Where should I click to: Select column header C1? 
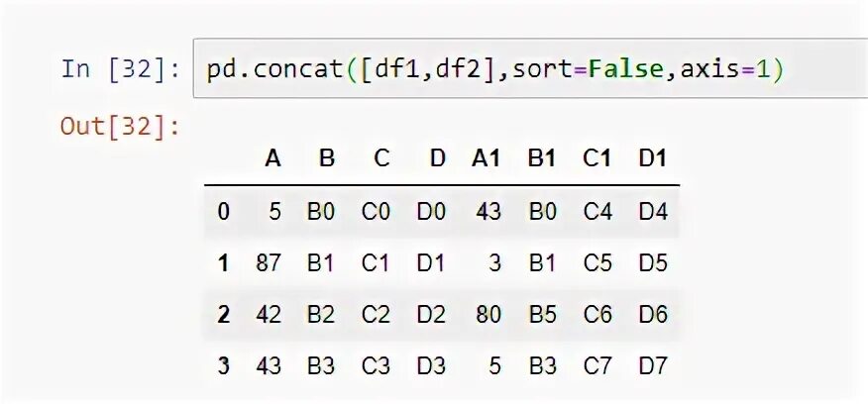[597, 158]
